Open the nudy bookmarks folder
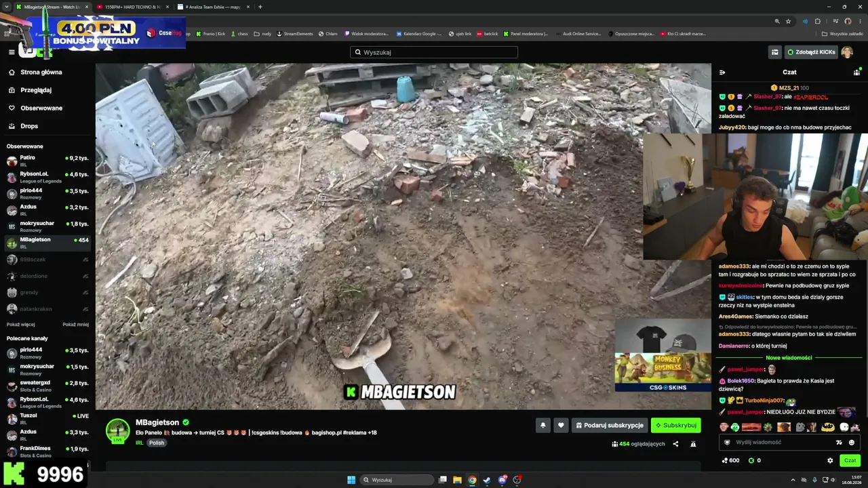The image size is (868, 488). point(263,34)
